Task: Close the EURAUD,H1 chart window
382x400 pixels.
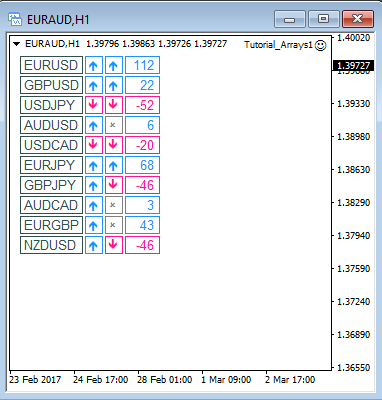Action: (357, 19)
